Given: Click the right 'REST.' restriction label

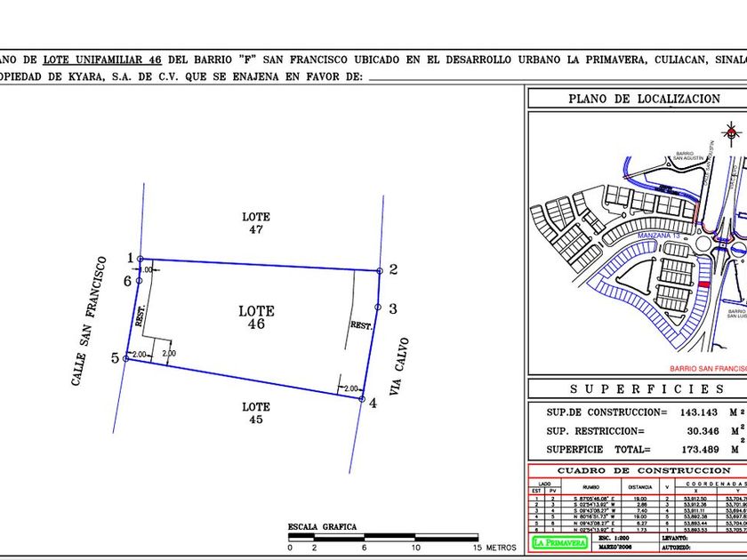Looking at the screenshot, I should click(361, 325).
